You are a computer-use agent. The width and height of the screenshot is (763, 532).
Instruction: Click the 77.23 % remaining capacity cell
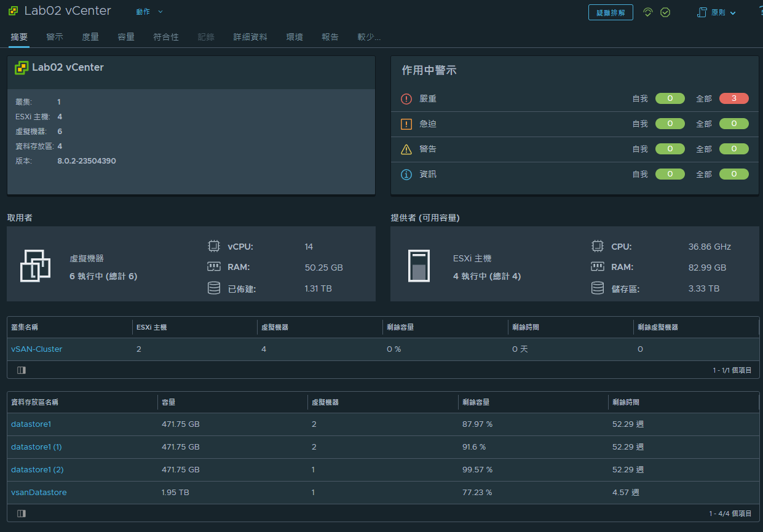pyautogui.click(x=478, y=493)
